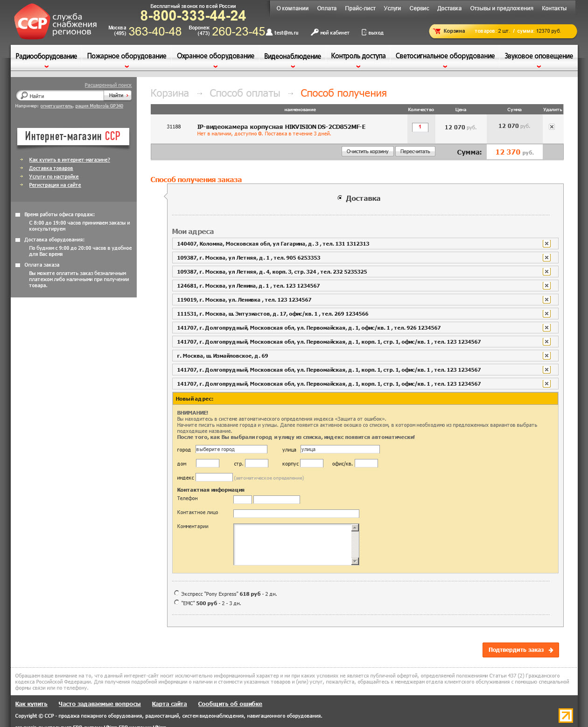Open the Прайс-лист menu item
The image size is (588, 727).
(360, 8)
